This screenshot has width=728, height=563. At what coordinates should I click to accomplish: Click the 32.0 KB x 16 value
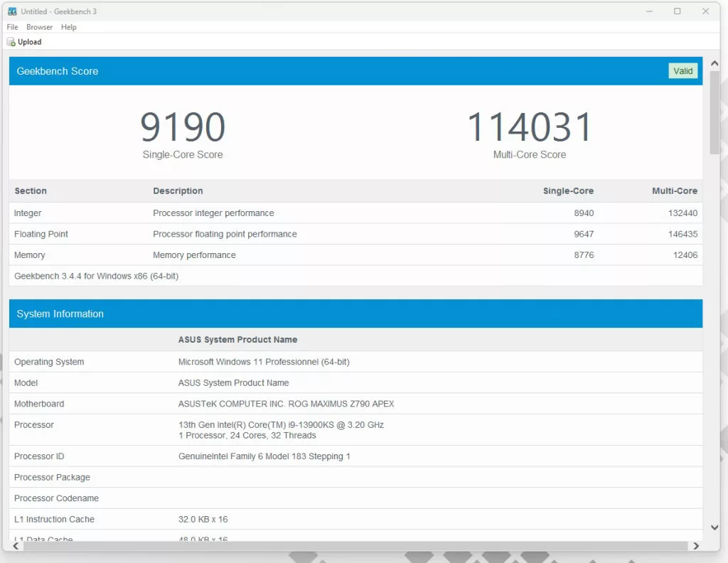pyautogui.click(x=203, y=519)
